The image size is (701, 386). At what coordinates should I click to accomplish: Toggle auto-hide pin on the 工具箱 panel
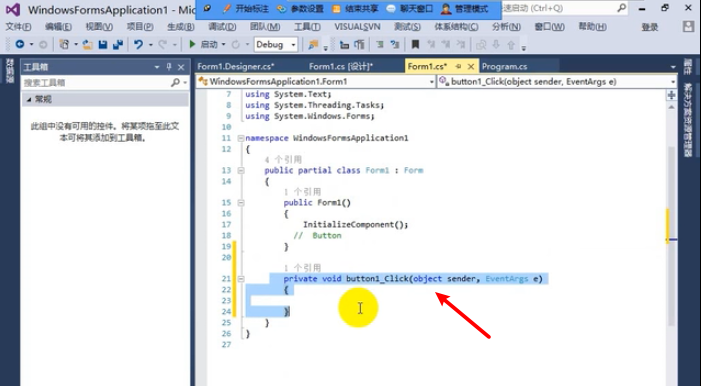click(169, 67)
